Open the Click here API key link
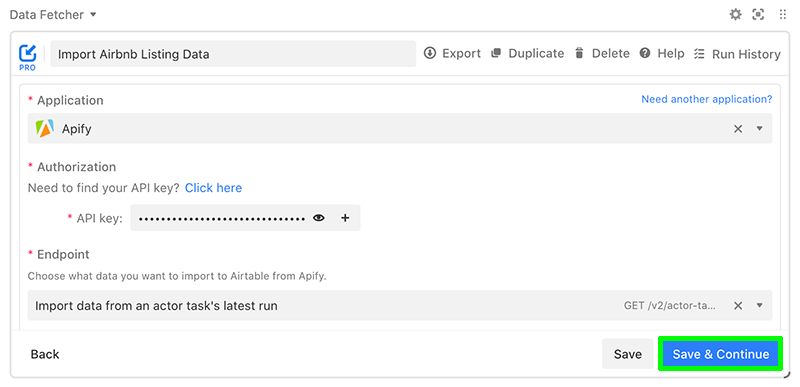Image resolution: width=800 pixels, height=387 pixels. tap(213, 188)
